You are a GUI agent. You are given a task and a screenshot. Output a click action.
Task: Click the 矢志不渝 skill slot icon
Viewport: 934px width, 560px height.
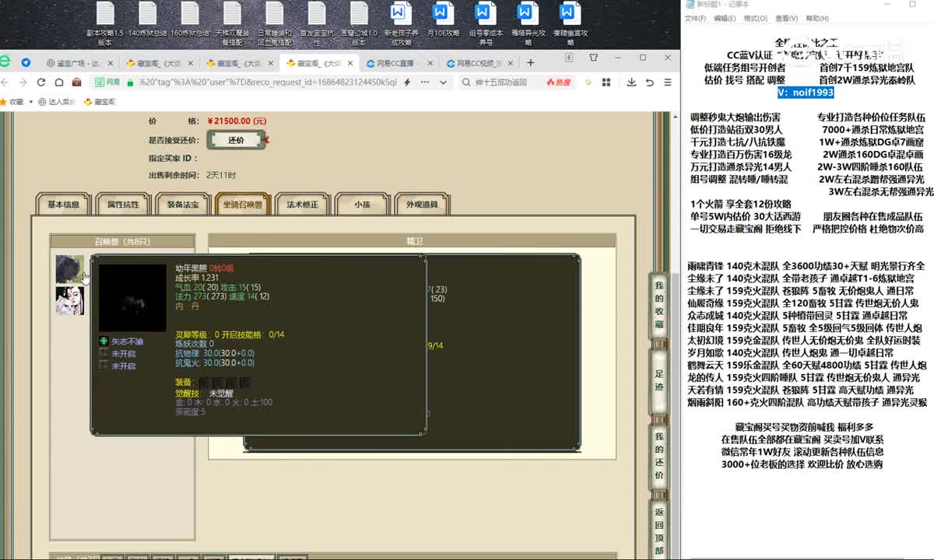click(104, 341)
